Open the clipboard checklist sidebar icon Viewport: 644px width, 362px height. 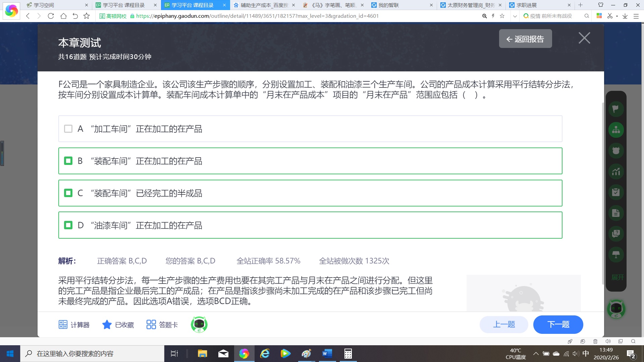coord(616,192)
